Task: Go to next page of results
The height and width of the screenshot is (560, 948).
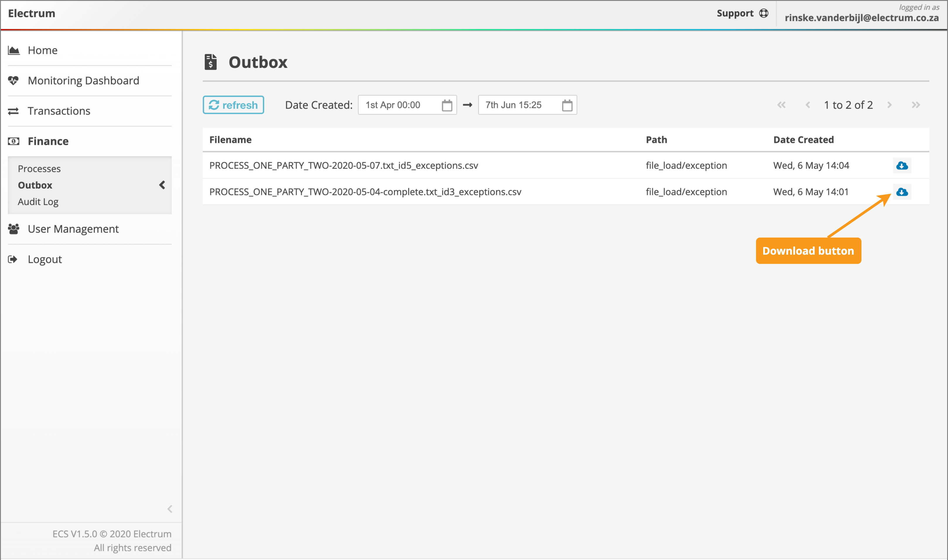Action: (x=889, y=105)
